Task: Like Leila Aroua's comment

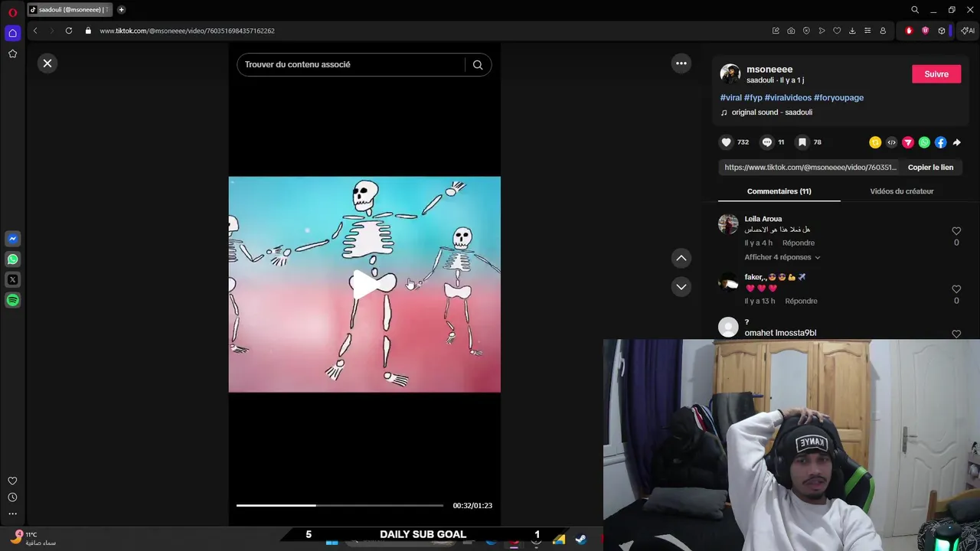Action: point(956,231)
